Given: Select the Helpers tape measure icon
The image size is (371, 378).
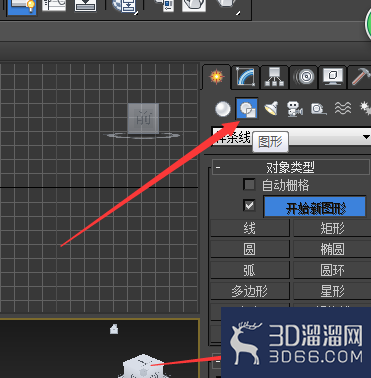Looking at the screenshot, I should [318, 109].
